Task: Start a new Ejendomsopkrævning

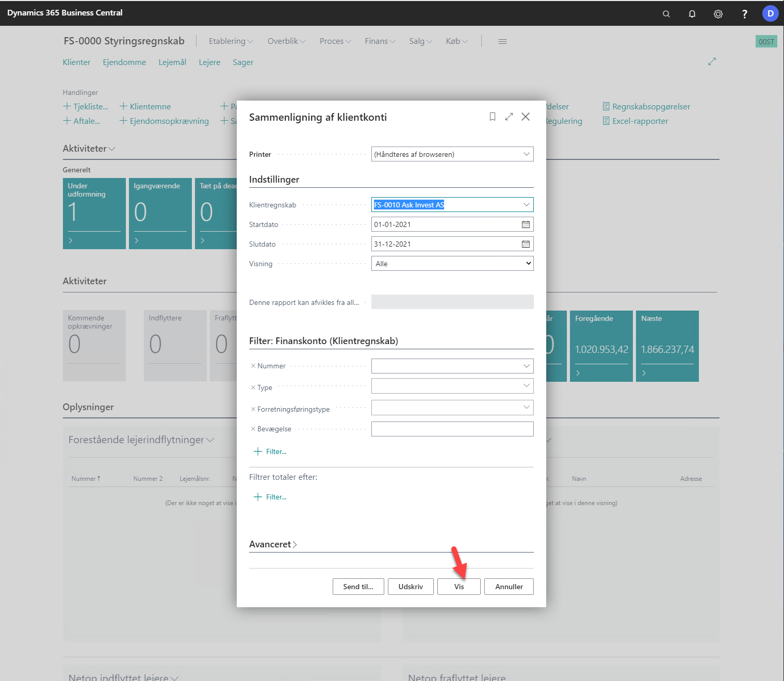Action: (x=164, y=121)
